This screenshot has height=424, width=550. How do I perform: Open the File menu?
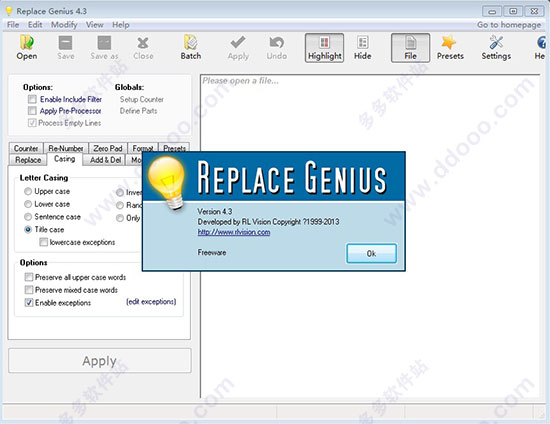click(x=13, y=25)
